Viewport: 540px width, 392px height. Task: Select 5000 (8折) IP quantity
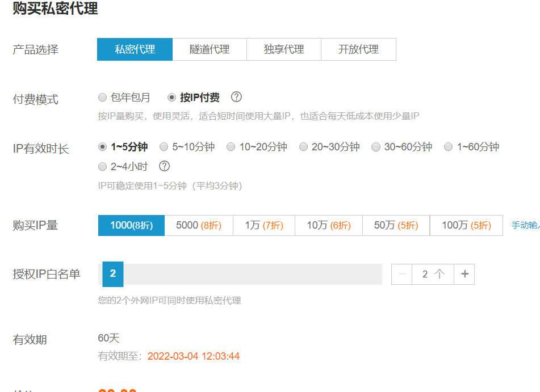(x=199, y=225)
